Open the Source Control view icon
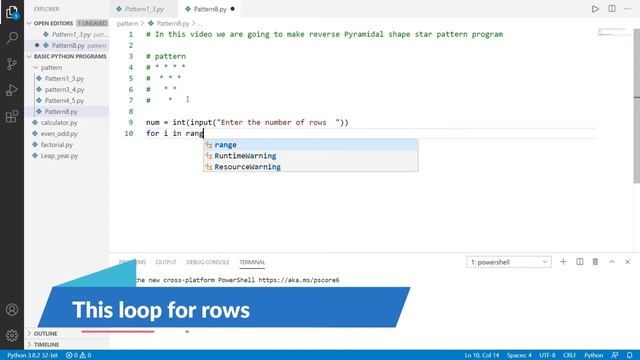640x360 pixels. tap(12, 64)
